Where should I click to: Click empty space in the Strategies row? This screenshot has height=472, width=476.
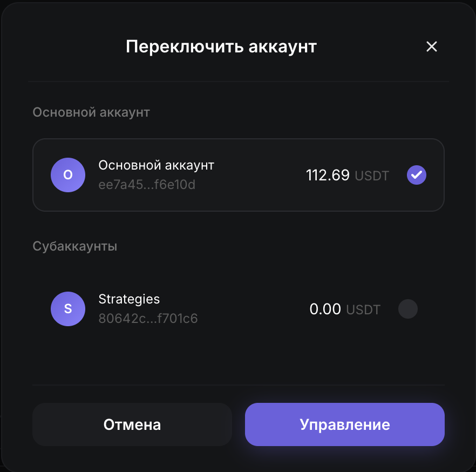coord(248,309)
